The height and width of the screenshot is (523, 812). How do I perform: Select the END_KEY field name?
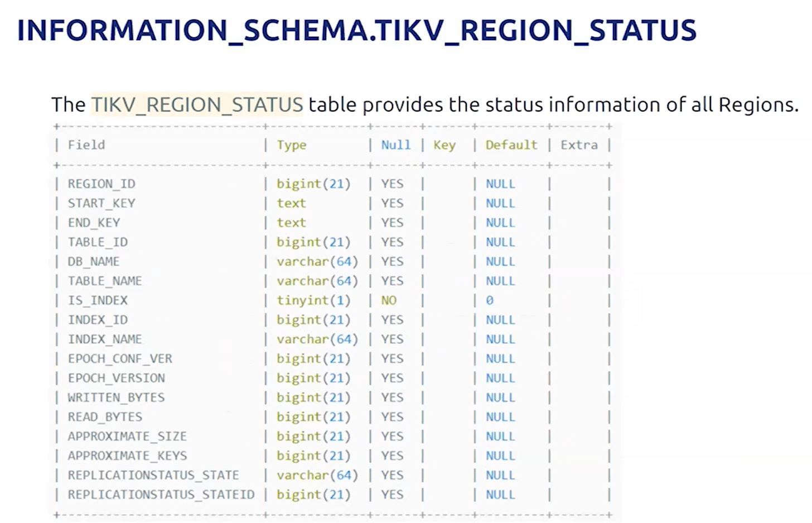pos(94,223)
